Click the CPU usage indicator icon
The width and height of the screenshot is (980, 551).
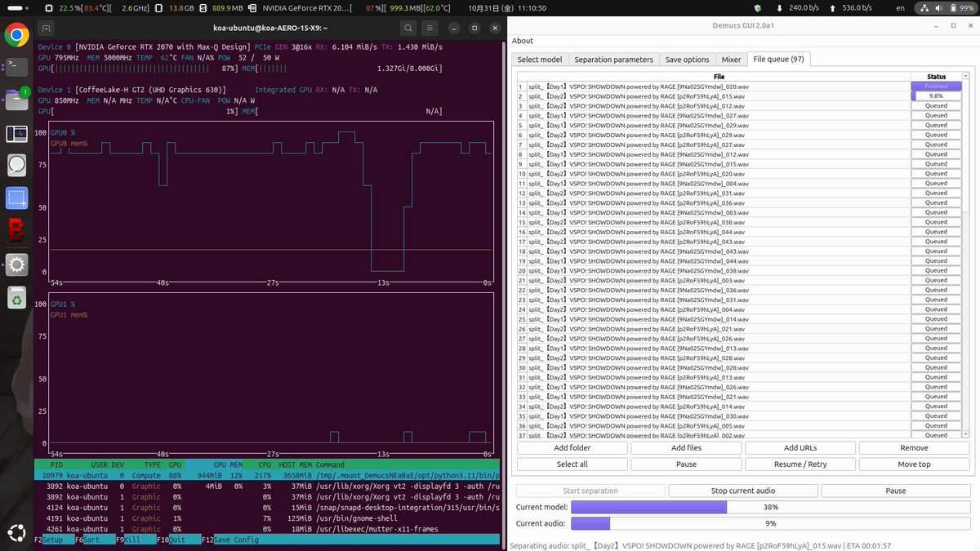click(49, 7)
